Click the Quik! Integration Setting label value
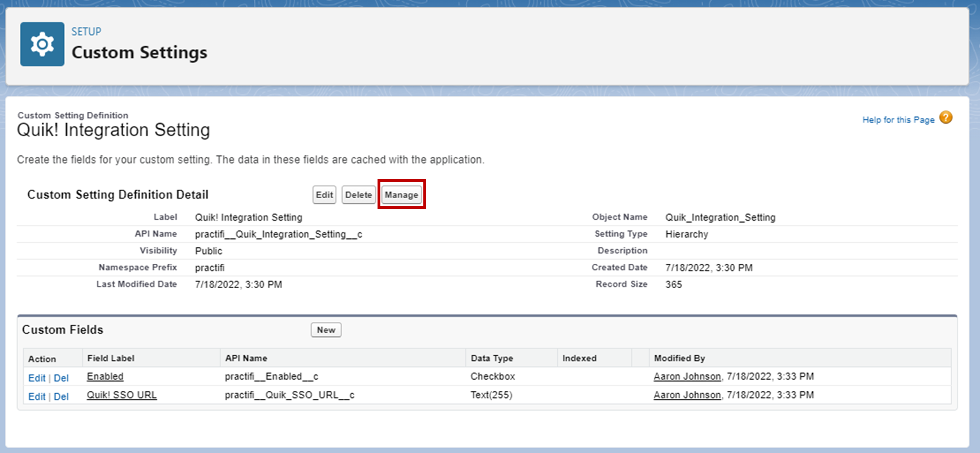 point(249,217)
